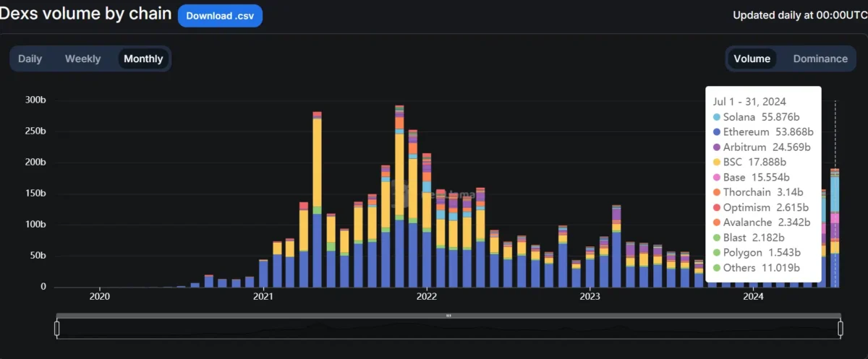Click the center grip atop the range slider
The width and height of the screenshot is (868, 359).
(x=448, y=316)
